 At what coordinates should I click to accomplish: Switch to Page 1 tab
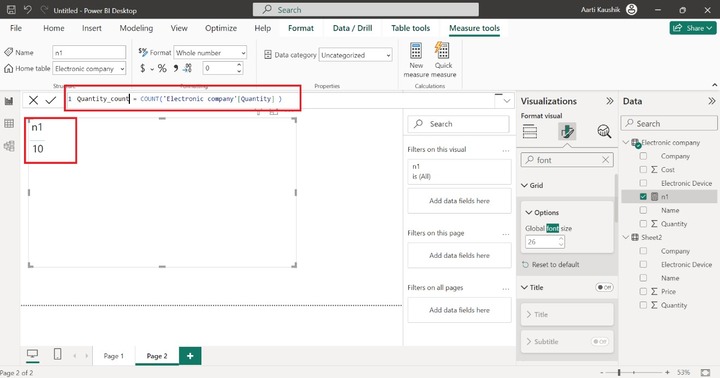113,356
